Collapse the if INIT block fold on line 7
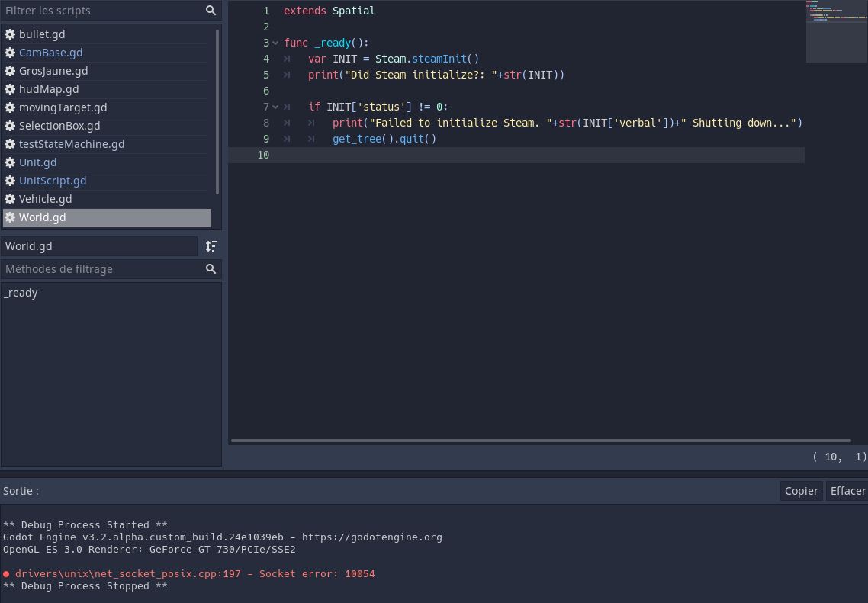 click(275, 107)
